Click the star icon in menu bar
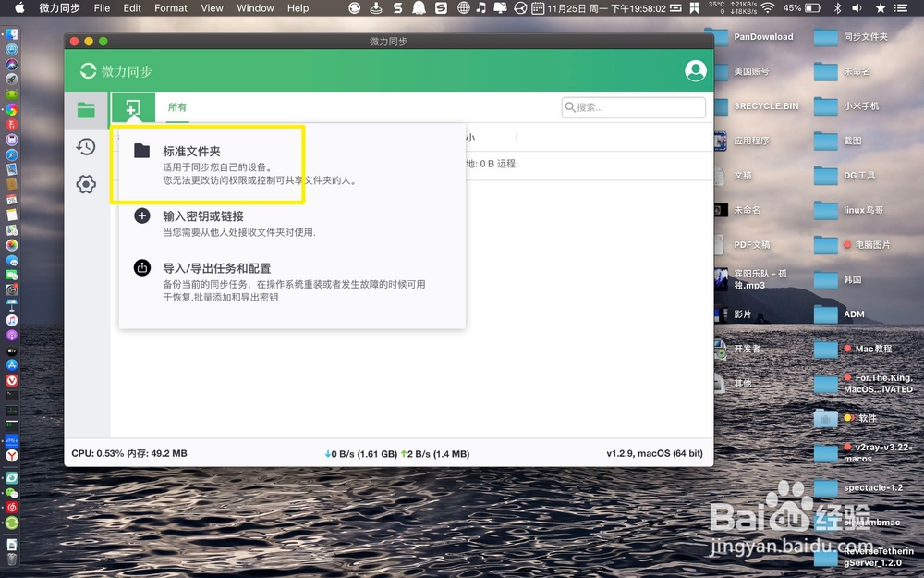This screenshot has height=578, width=924. (881, 7)
